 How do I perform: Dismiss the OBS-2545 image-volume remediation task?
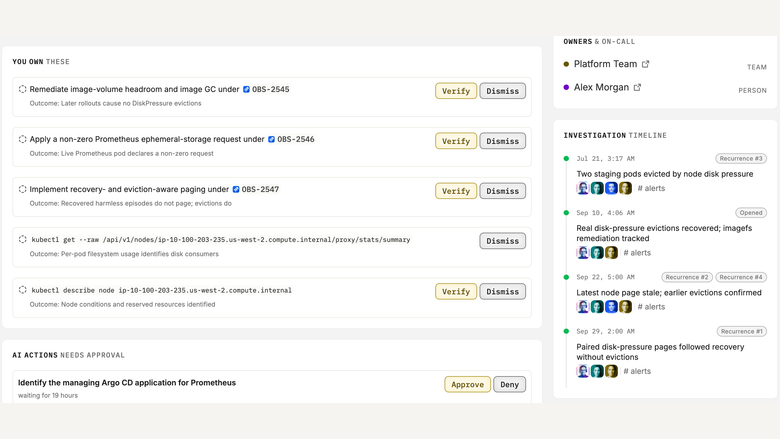pos(502,91)
